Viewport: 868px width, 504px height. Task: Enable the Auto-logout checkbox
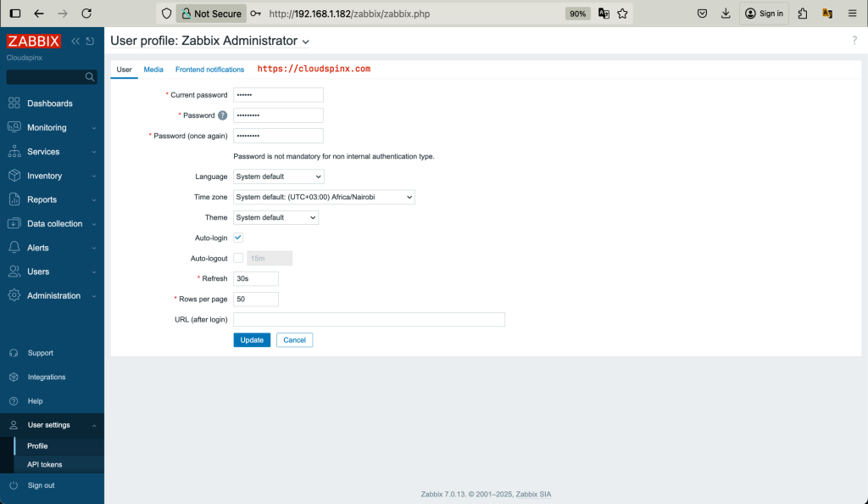(x=238, y=258)
